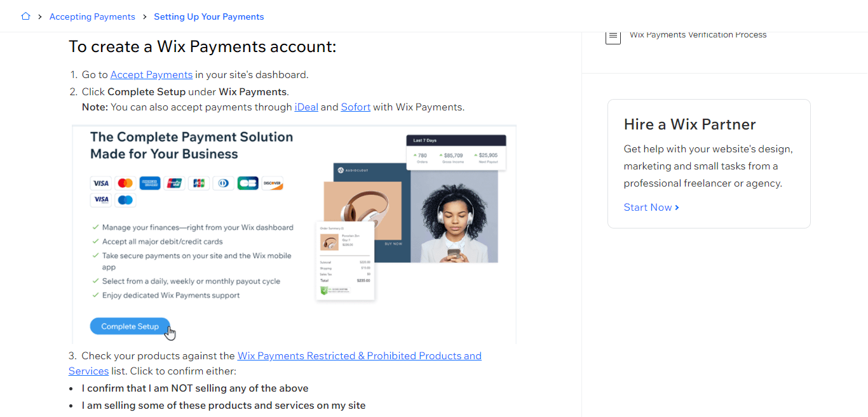Click the 'Complete Setup' button
Screen dimensions: 868x417
130,326
